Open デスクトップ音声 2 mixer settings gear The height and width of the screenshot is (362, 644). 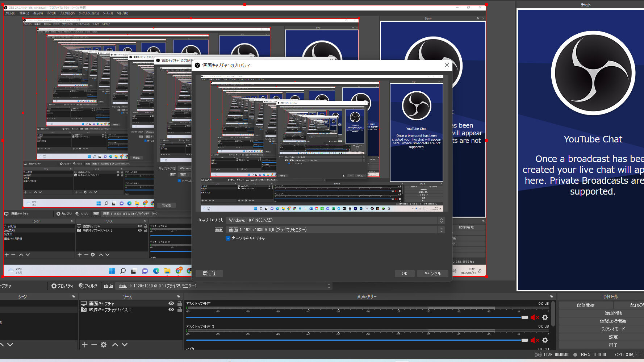pyautogui.click(x=545, y=340)
